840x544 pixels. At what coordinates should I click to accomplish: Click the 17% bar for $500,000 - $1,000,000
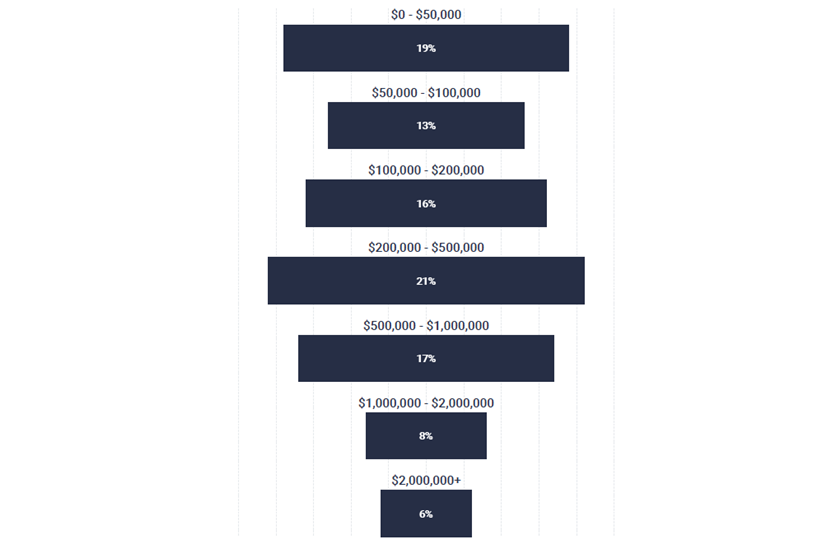(426, 359)
